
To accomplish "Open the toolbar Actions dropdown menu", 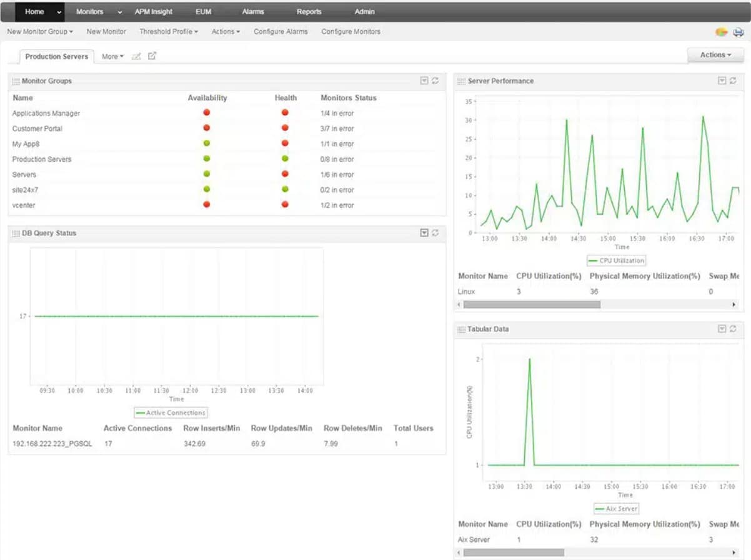I will (226, 31).
